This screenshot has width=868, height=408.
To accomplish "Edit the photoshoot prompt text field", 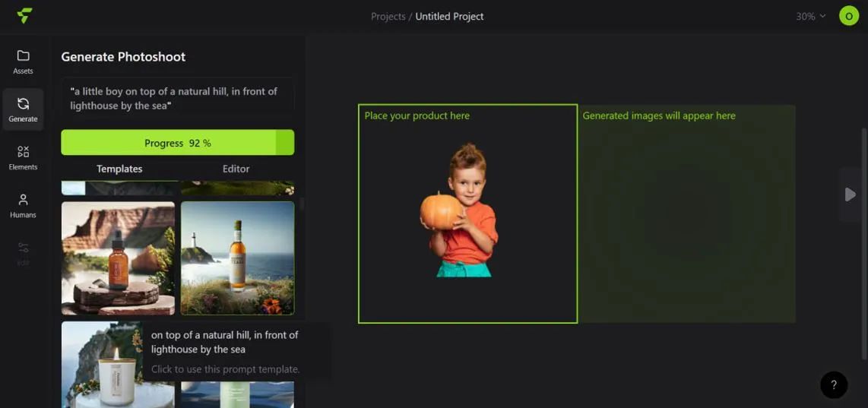I will [177, 98].
